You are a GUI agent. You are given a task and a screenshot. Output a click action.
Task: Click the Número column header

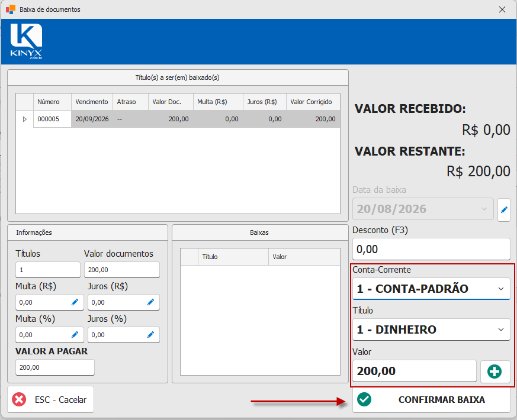click(53, 102)
